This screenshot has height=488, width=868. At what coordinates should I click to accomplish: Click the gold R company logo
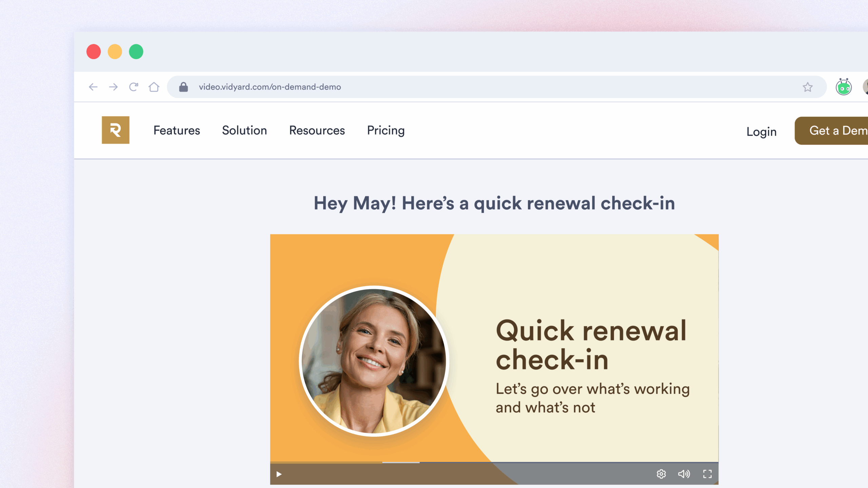116,130
